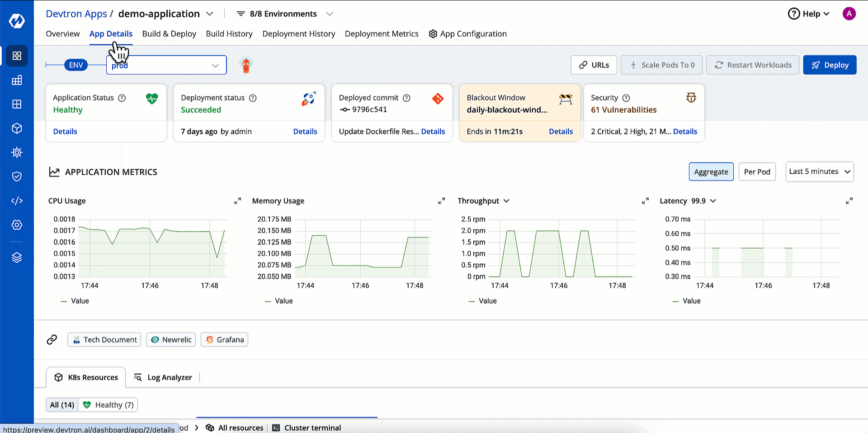Screen dimensions: 868x433
Task: Expand the 8/8 Environments selector
Action: [x=284, y=14]
